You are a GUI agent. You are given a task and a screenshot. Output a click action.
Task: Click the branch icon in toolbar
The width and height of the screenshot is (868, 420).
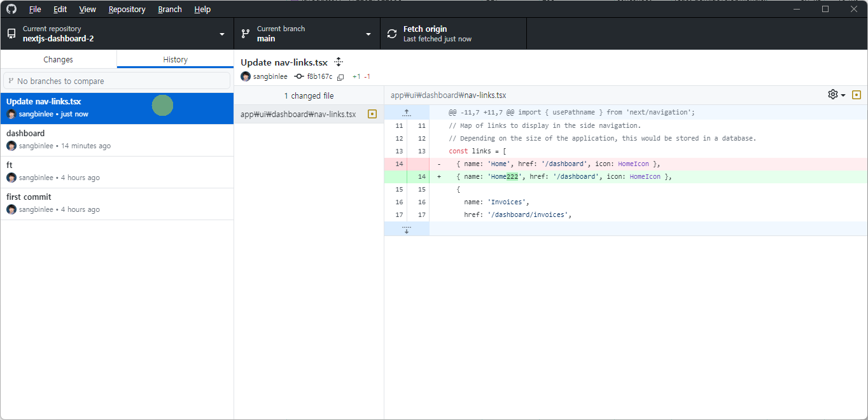(x=246, y=34)
